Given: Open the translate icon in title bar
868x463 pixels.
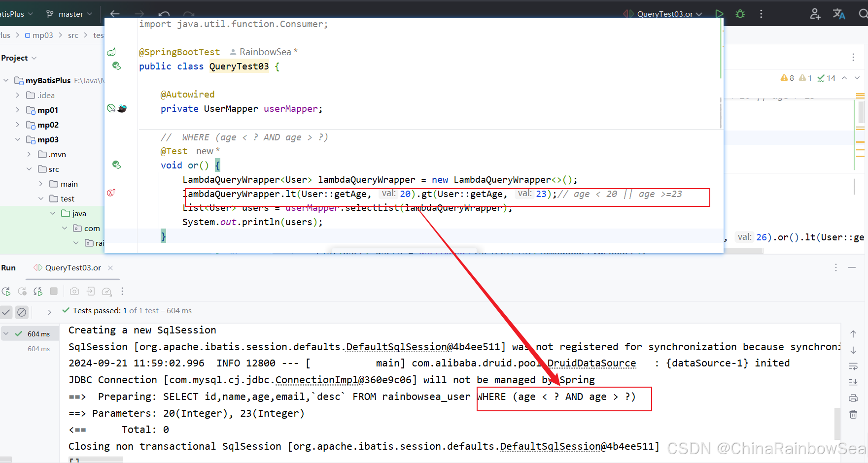Looking at the screenshot, I should tap(839, 14).
